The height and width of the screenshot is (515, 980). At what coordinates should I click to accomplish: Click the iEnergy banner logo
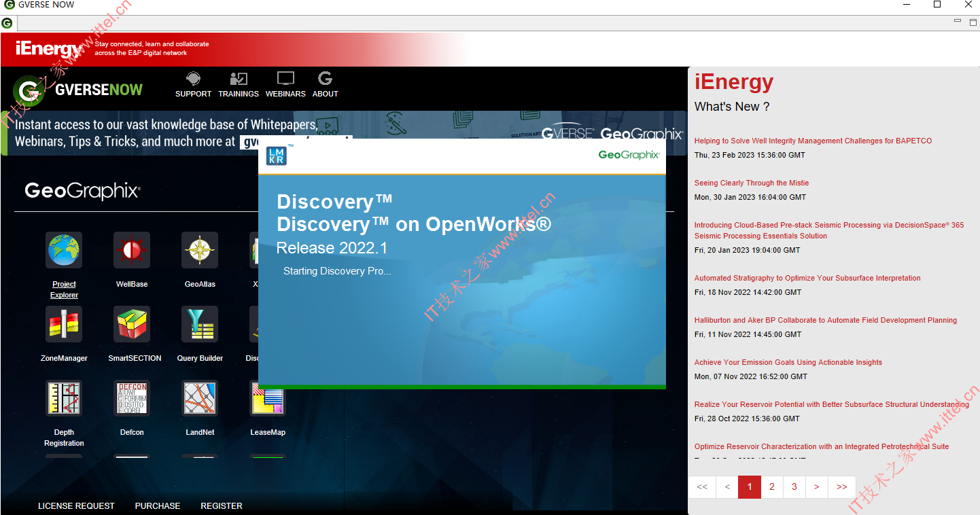[48, 48]
